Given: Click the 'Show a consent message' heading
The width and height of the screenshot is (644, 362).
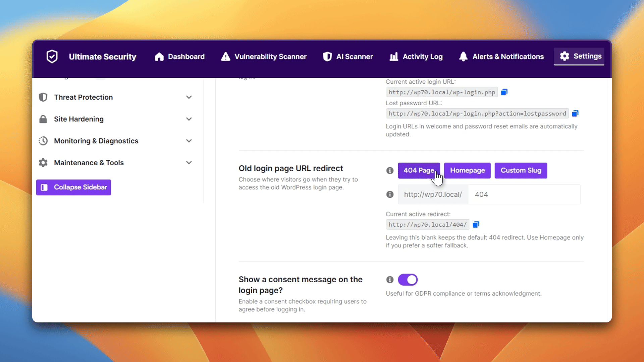Looking at the screenshot, I should pos(301,285).
